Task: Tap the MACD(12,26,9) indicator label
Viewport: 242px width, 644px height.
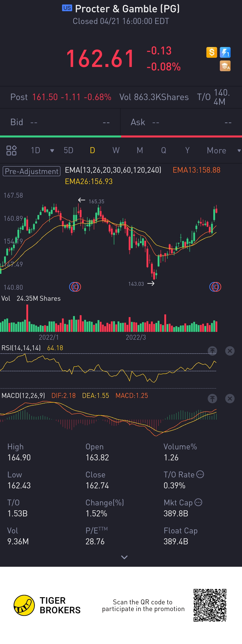Action: [x=23, y=395]
